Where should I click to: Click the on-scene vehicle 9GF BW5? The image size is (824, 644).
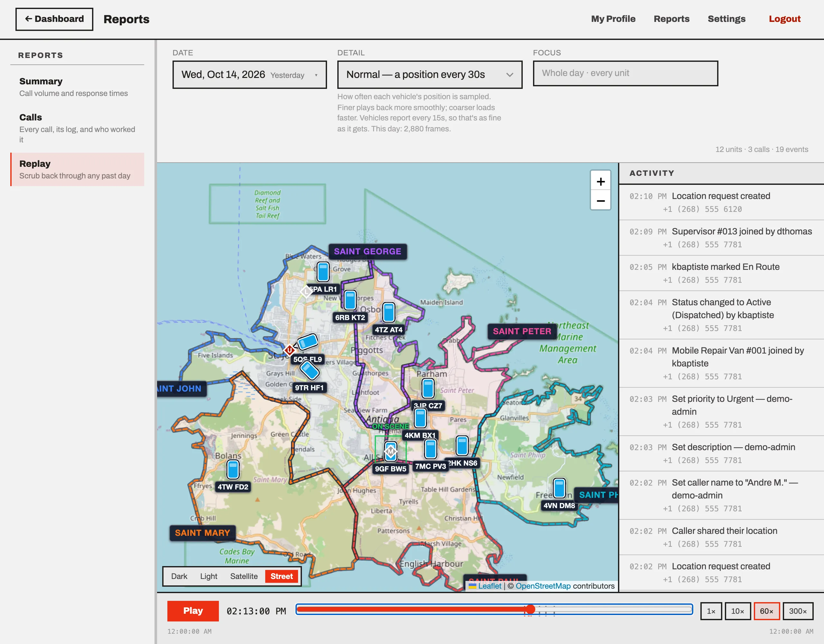point(390,451)
